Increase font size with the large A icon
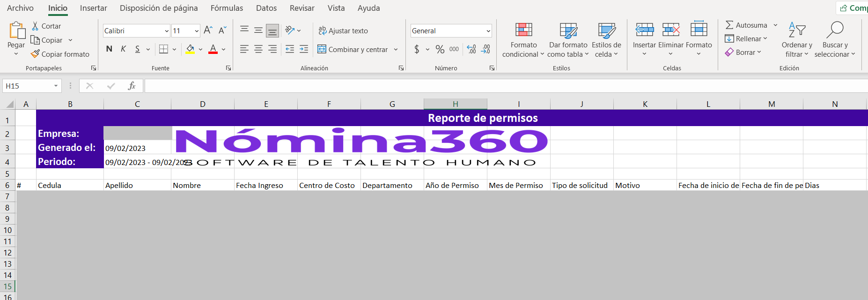 (208, 30)
